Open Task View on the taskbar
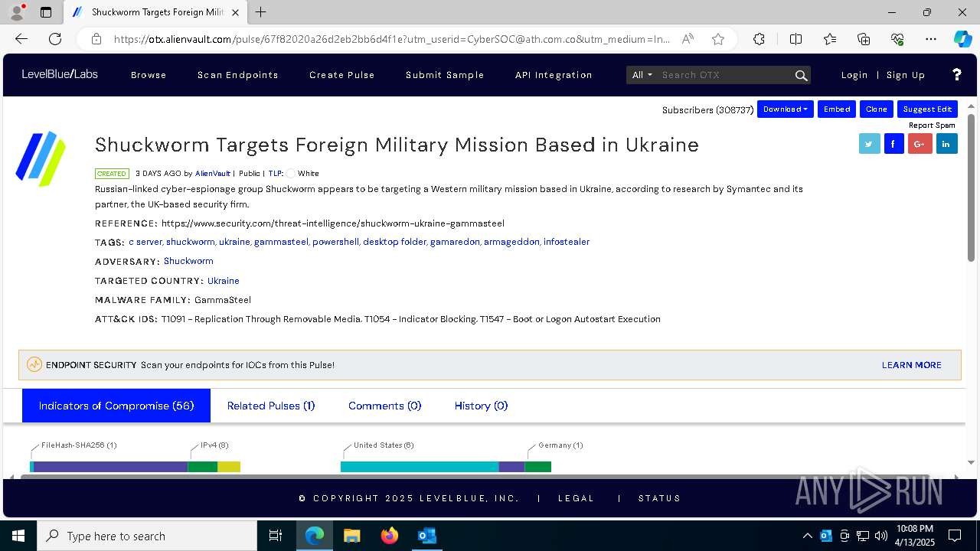Screen dimensions: 980x551 (276, 536)
